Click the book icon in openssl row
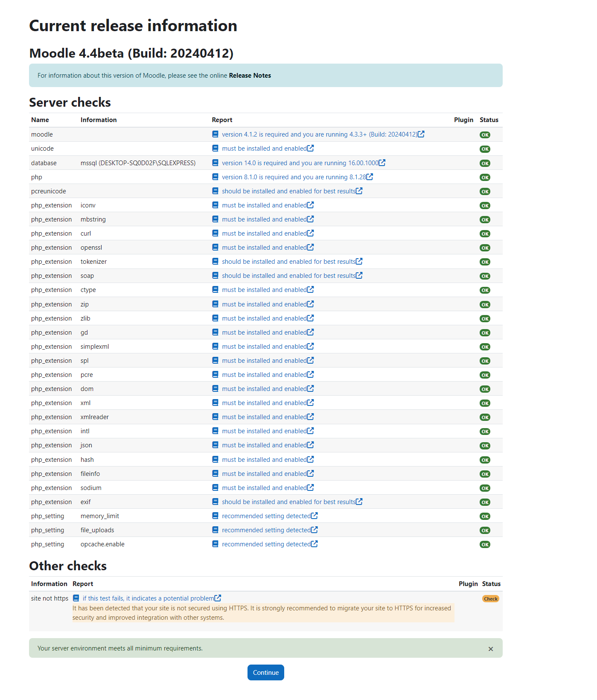Screen dimensions: 597x700 [x=216, y=248]
